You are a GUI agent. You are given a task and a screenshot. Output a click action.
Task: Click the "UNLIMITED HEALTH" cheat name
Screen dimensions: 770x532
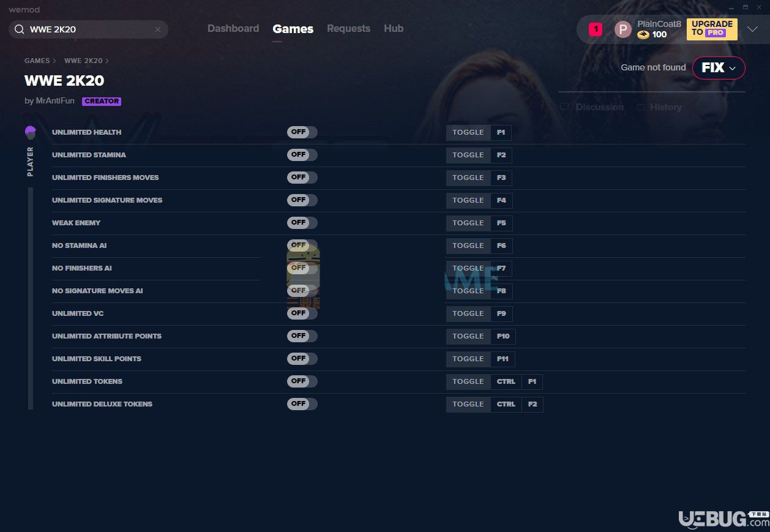click(x=86, y=132)
